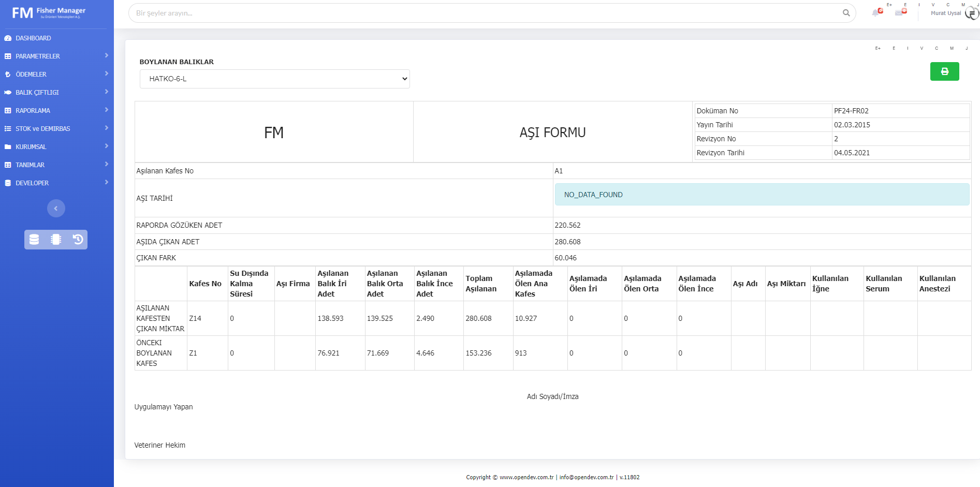Click the Murat Uysal user avatar

coord(972,13)
